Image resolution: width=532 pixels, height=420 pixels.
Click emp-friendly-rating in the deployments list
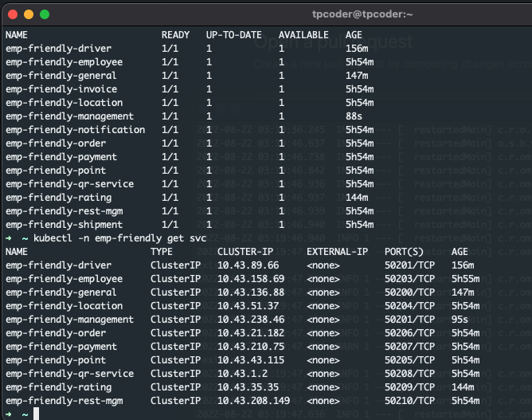pos(58,198)
